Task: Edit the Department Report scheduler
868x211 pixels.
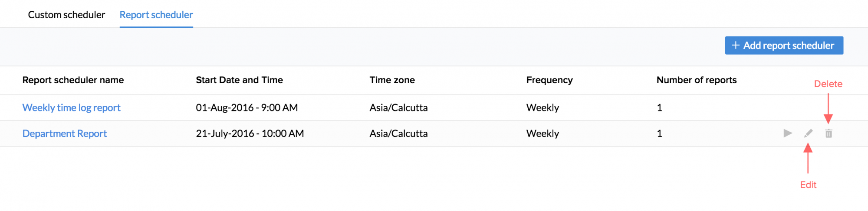Action: click(808, 133)
